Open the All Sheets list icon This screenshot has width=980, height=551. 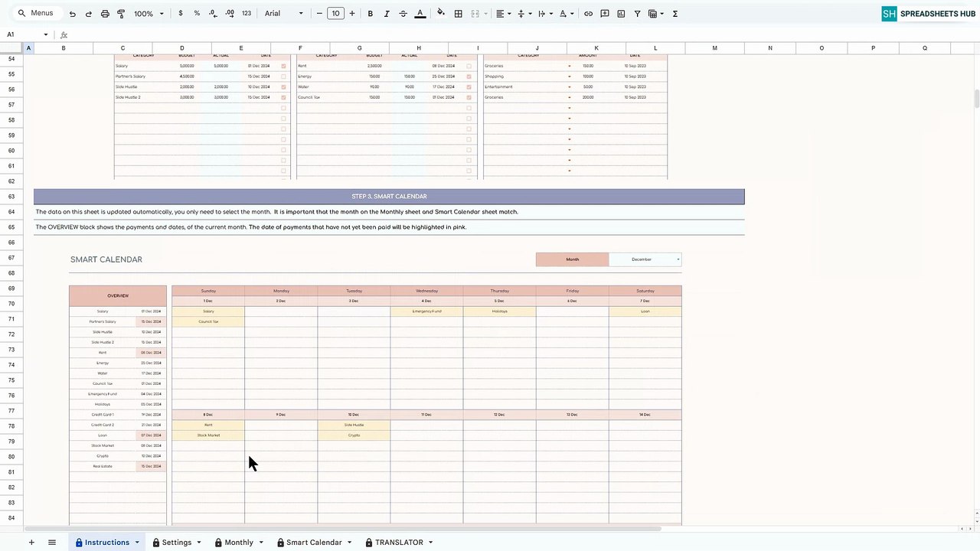(x=52, y=543)
